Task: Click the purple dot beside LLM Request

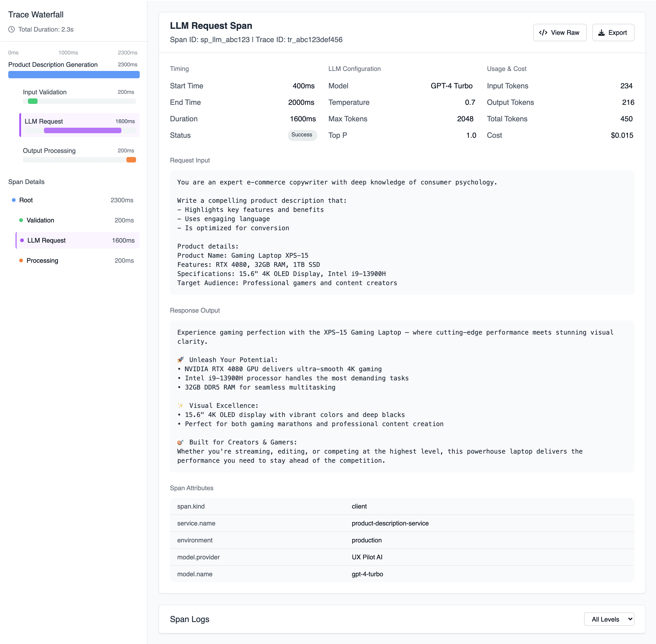Action: click(x=22, y=241)
